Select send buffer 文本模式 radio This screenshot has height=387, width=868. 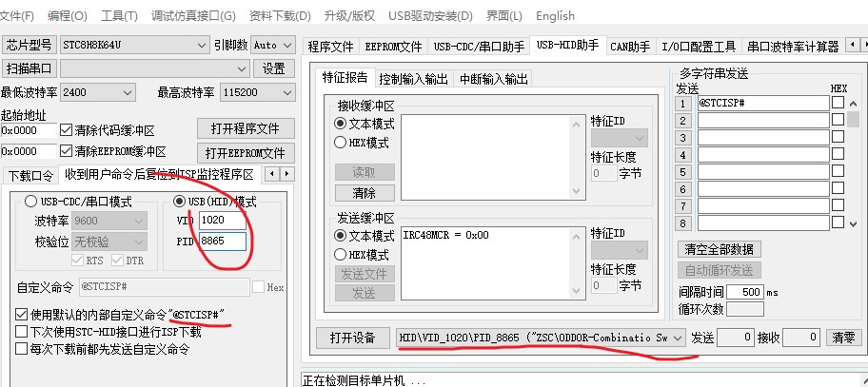(341, 236)
